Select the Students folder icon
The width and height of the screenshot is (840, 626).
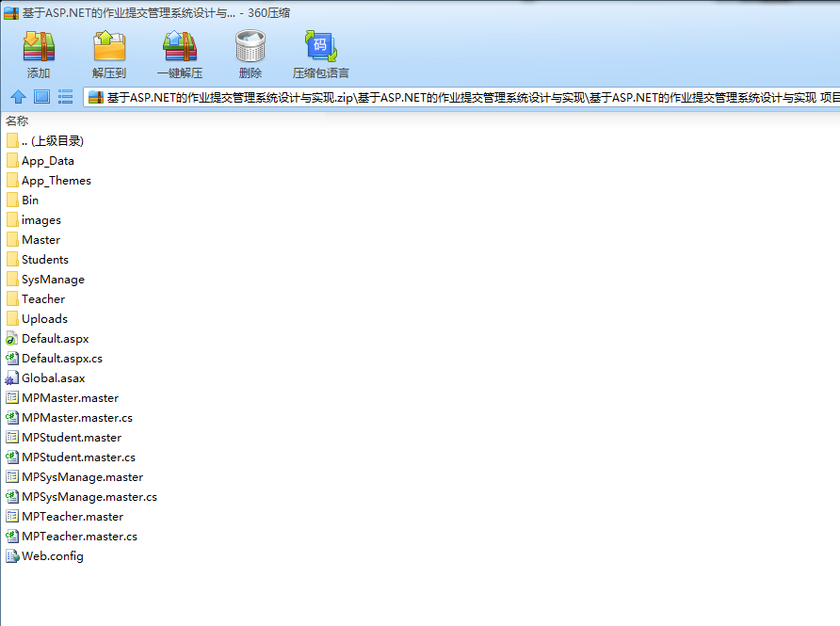[12, 260]
